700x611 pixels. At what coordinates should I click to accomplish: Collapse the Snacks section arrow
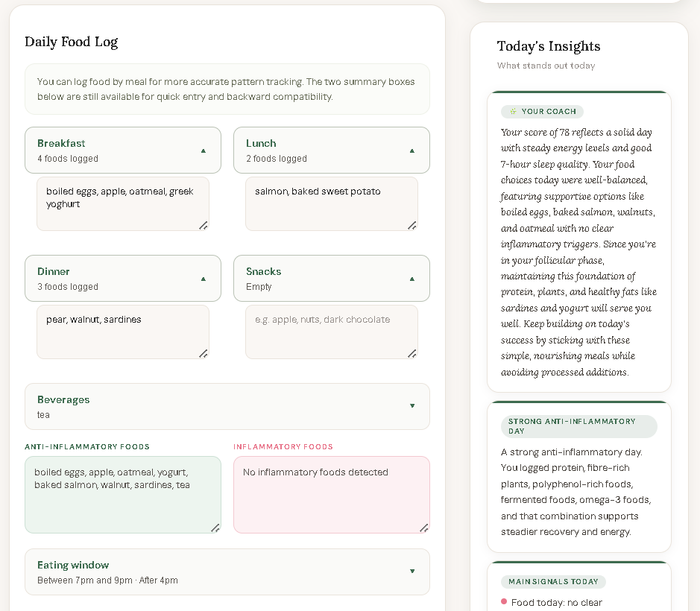[x=412, y=279]
